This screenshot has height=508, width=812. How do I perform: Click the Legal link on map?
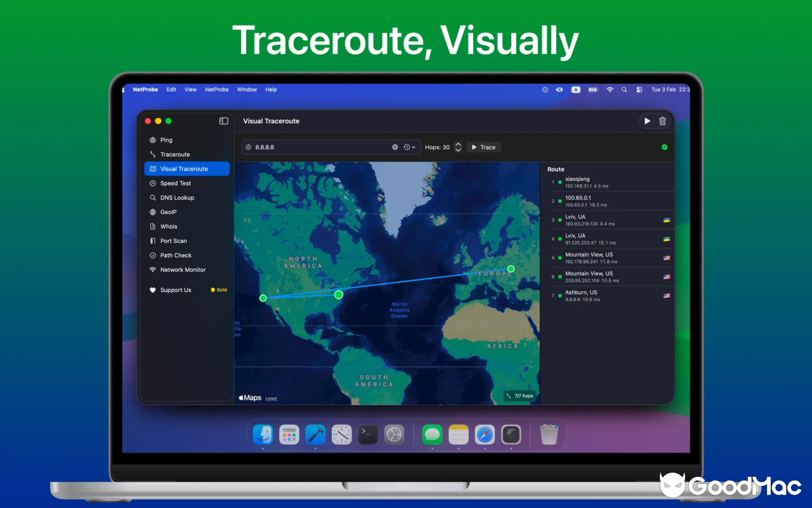271,398
